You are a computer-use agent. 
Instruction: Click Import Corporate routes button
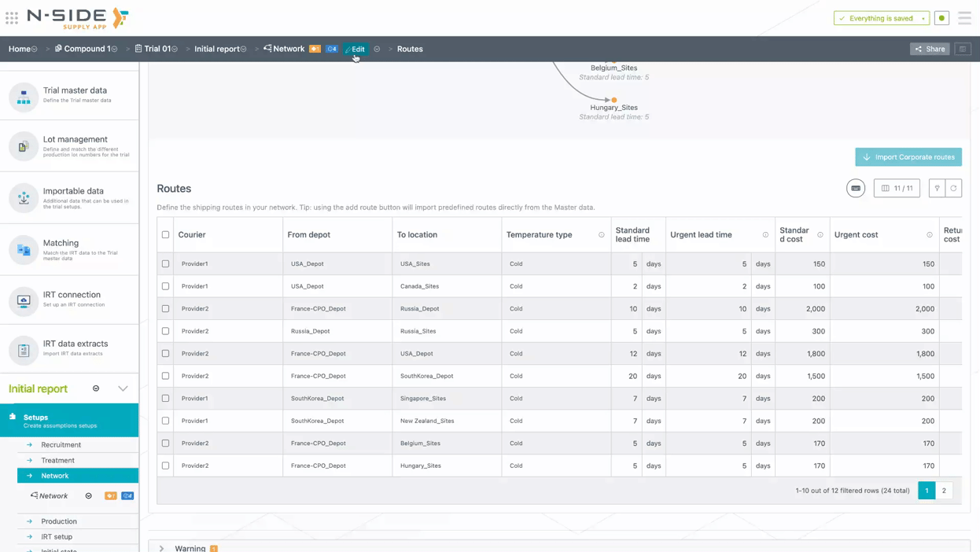coord(908,157)
